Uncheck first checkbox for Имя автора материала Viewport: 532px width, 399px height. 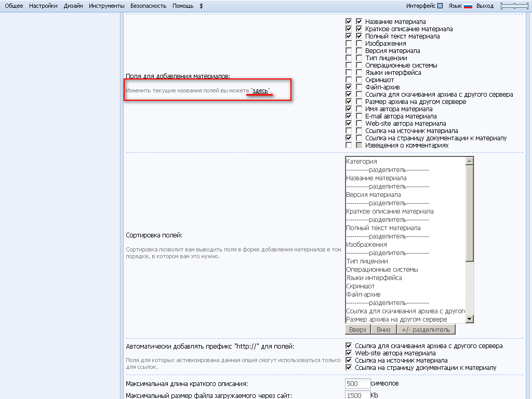pos(349,109)
